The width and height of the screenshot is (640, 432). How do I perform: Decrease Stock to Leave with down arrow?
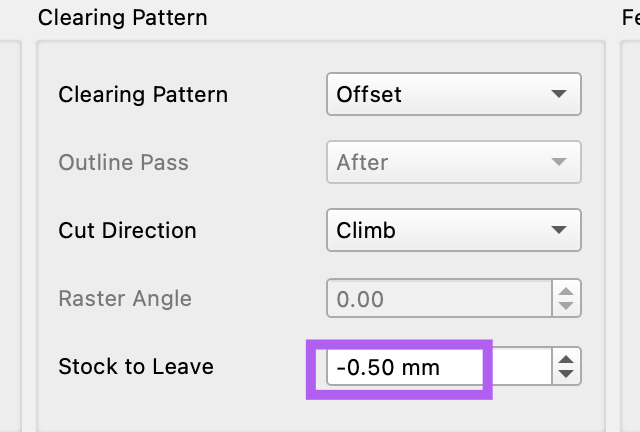[567, 375]
